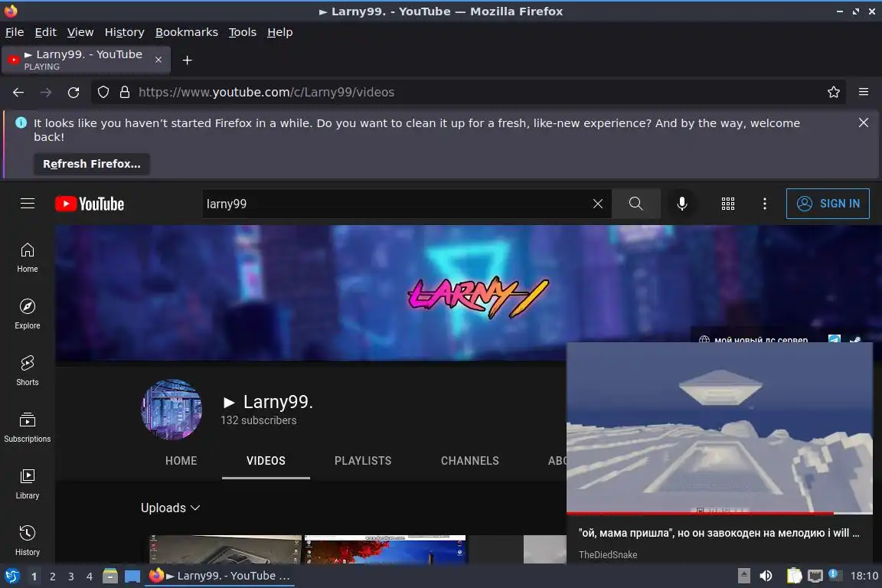This screenshot has width=882, height=588.
Task: Dismiss the Firefox refresh notification bar
Action: pos(864,122)
